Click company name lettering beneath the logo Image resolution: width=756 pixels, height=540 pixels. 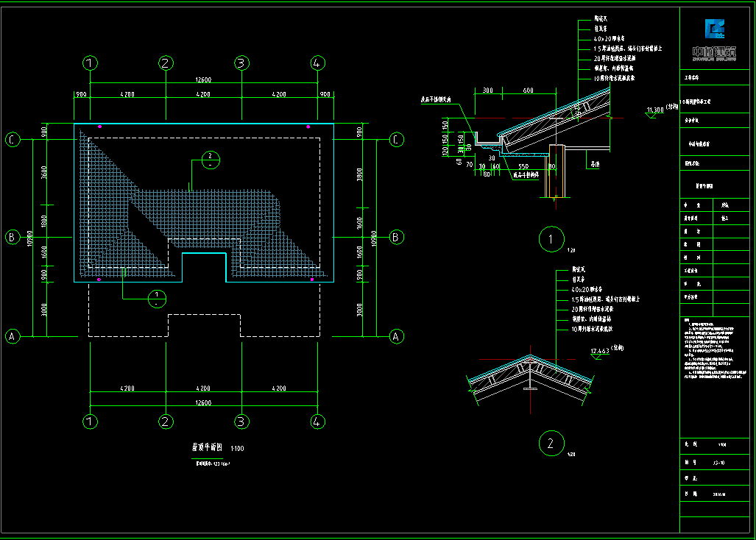click(x=715, y=53)
